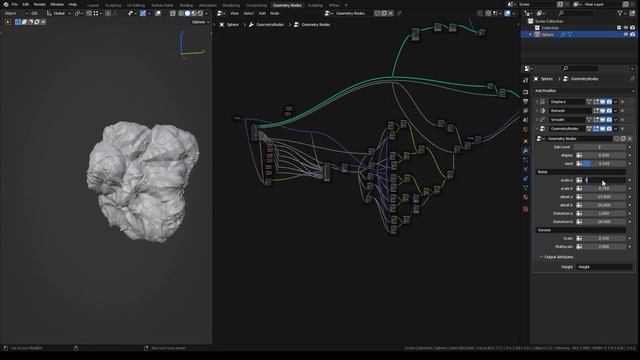Open the Object Data properties tab
The width and height of the screenshot is (640, 360).
coord(525,188)
